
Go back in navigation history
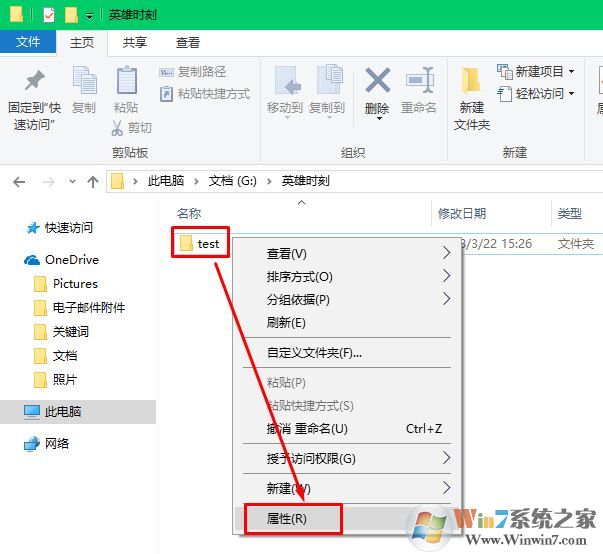click(19, 181)
